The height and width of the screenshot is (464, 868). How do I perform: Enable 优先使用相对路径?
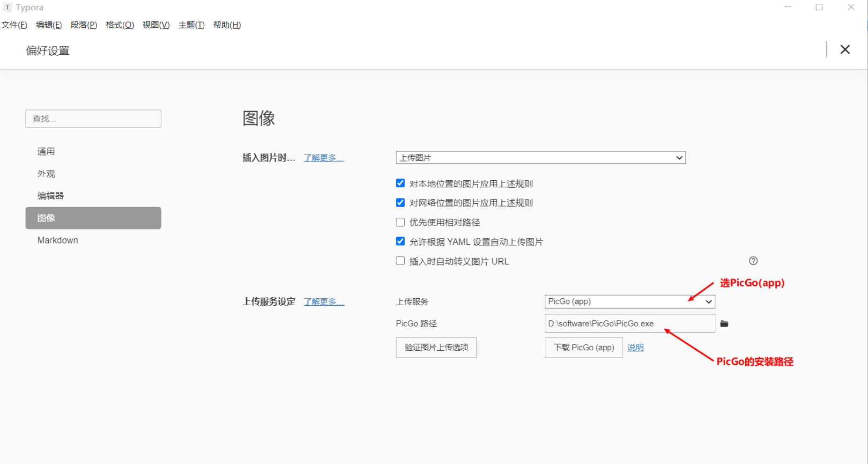(400, 222)
